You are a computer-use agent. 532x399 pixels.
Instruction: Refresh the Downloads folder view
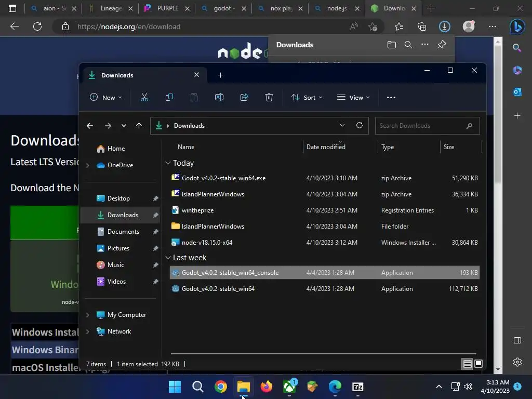360,126
